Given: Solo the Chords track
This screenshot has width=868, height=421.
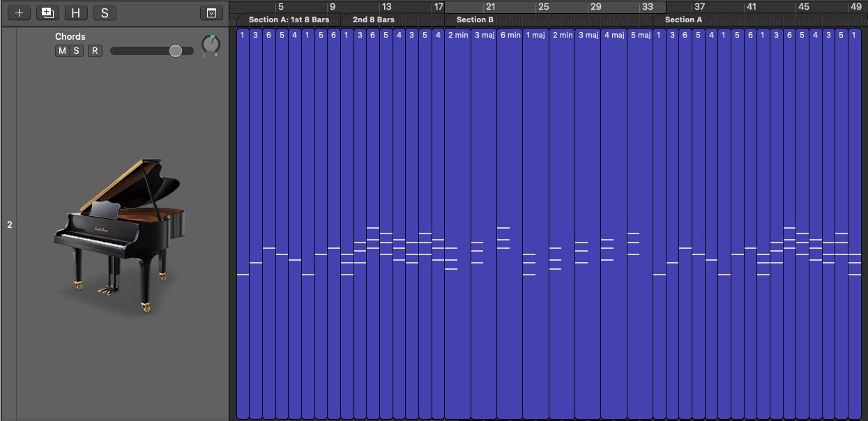Looking at the screenshot, I should click(78, 50).
